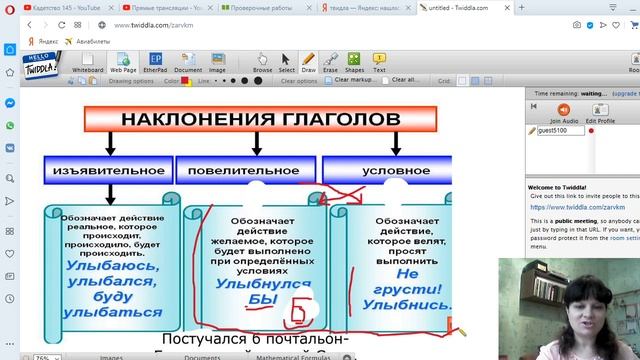Click the guest5100 username field
The image size is (640, 360).
pyautogui.click(x=560, y=131)
